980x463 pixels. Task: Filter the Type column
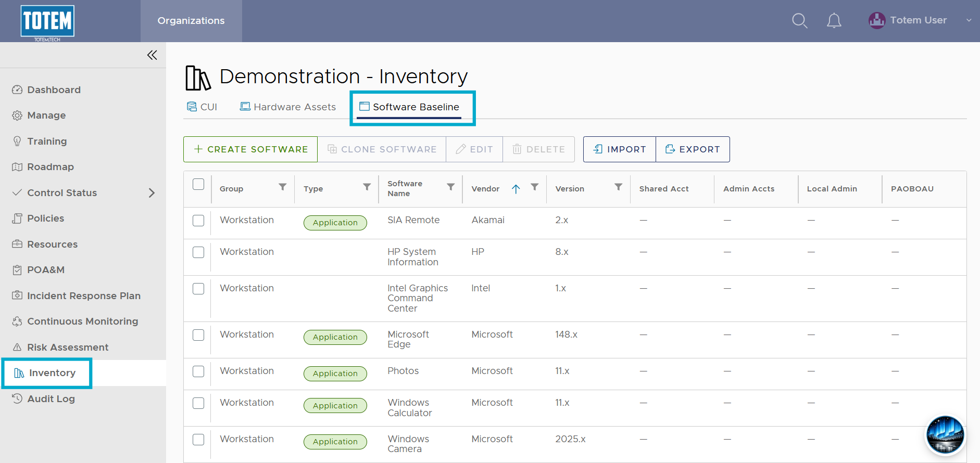(x=367, y=187)
